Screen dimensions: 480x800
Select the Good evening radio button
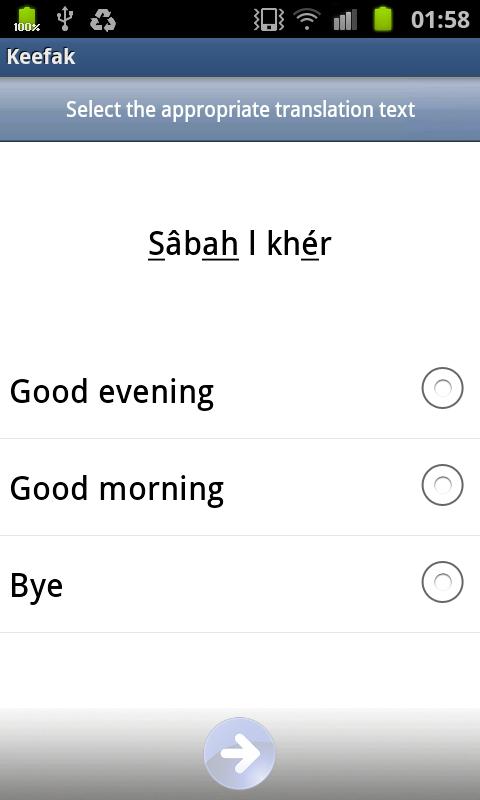[x=442, y=388]
